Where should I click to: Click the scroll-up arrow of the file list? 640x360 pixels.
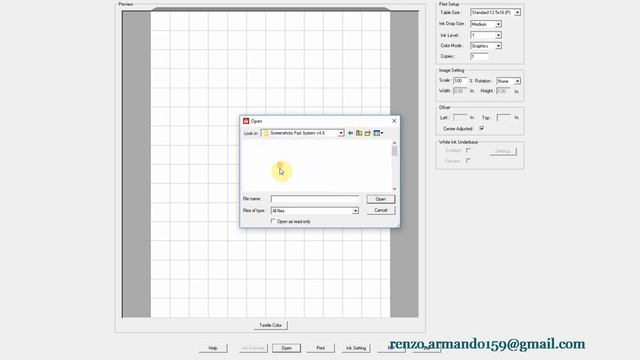tap(394, 142)
